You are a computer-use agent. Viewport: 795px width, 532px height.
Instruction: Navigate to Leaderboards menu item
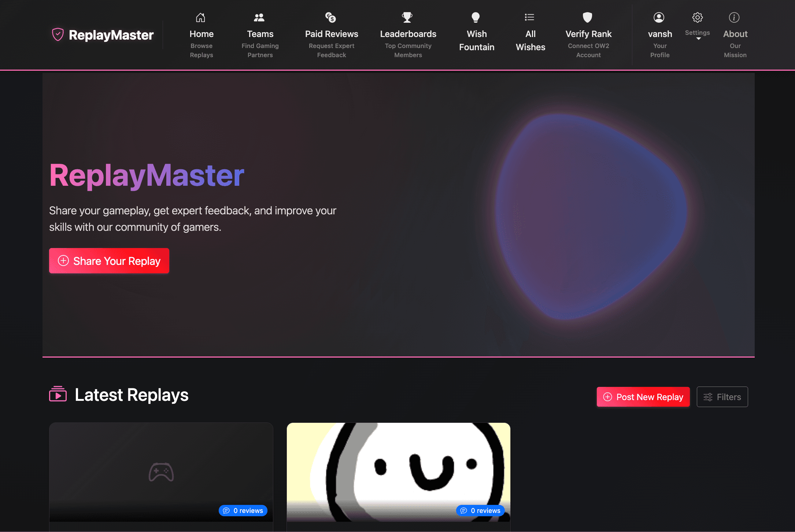point(407,34)
